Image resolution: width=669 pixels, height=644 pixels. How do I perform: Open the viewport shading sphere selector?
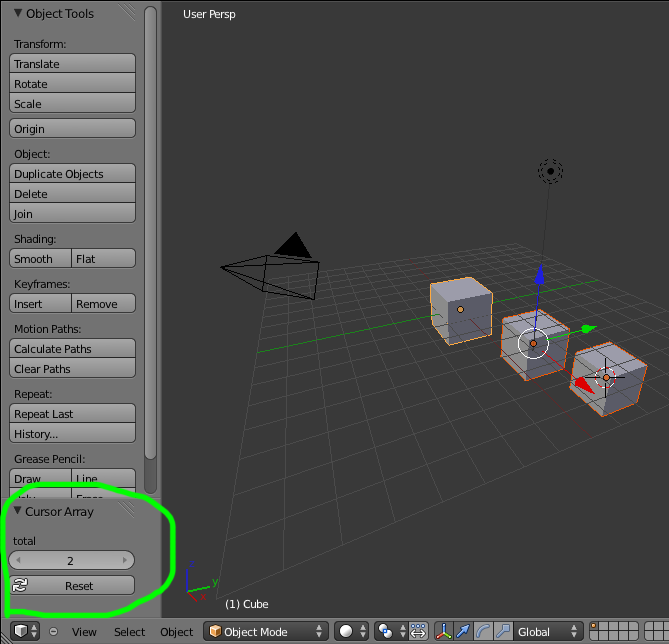pos(351,631)
